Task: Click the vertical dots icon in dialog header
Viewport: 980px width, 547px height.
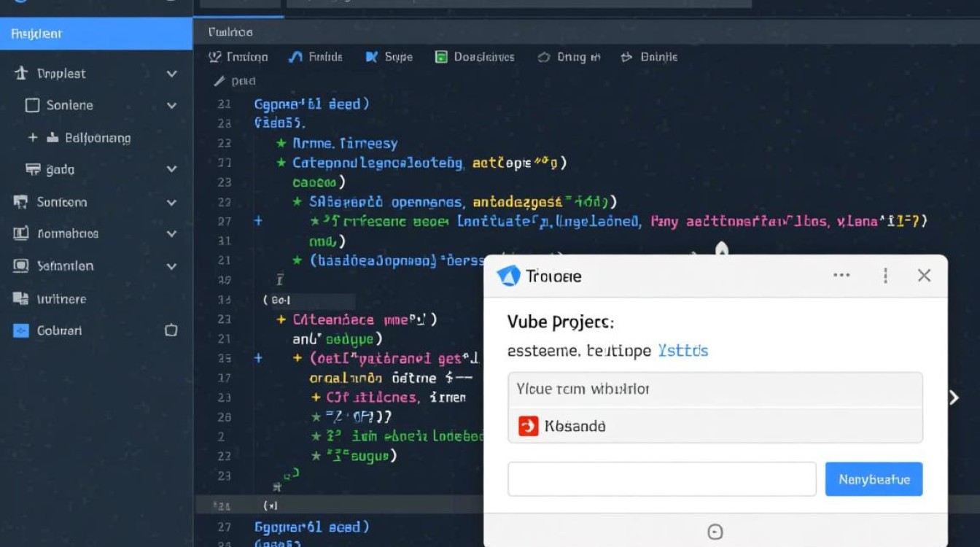Action: click(884, 276)
